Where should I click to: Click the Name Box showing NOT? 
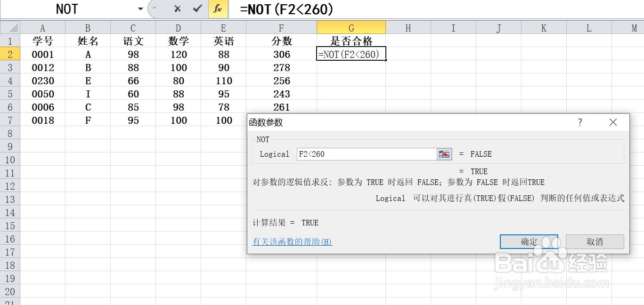click(68, 9)
